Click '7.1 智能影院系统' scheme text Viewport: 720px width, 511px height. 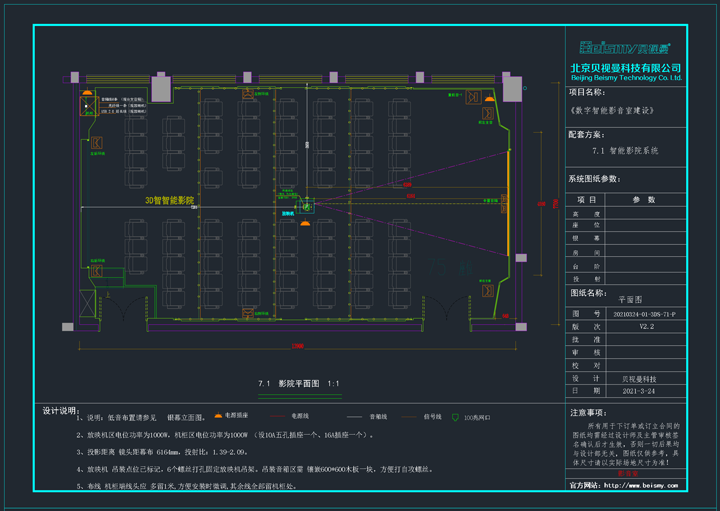625,151
